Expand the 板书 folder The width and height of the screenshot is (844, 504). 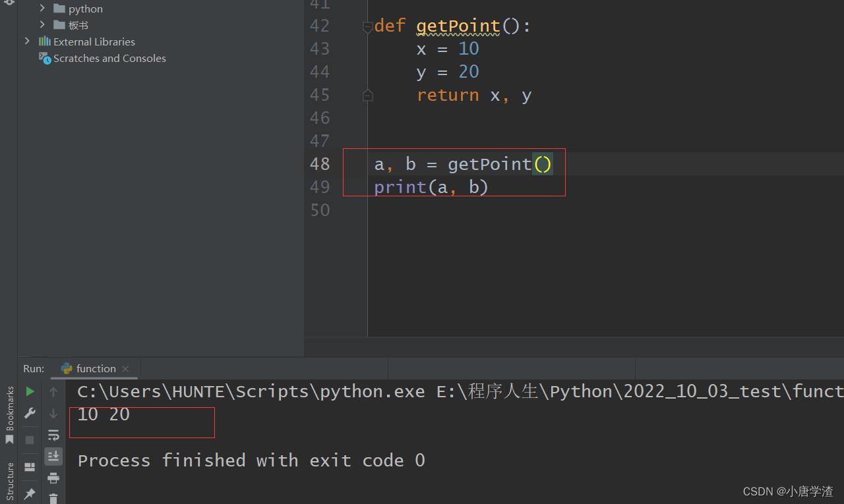tap(42, 25)
